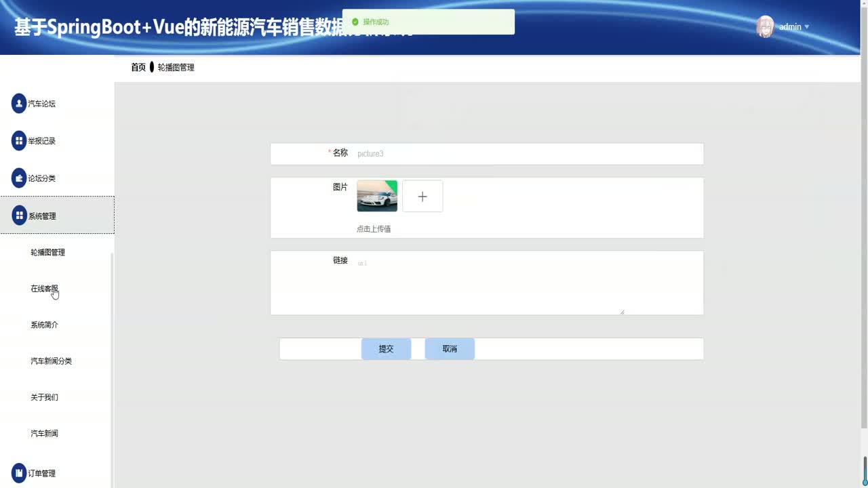
Task: Click the 图片 field label
Action: (x=340, y=187)
